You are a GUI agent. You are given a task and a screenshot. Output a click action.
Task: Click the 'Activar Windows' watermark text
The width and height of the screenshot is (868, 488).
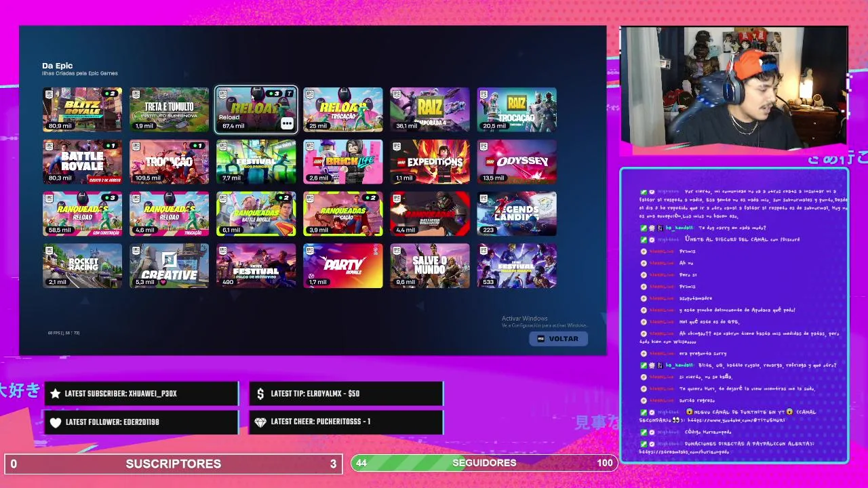[x=525, y=319]
